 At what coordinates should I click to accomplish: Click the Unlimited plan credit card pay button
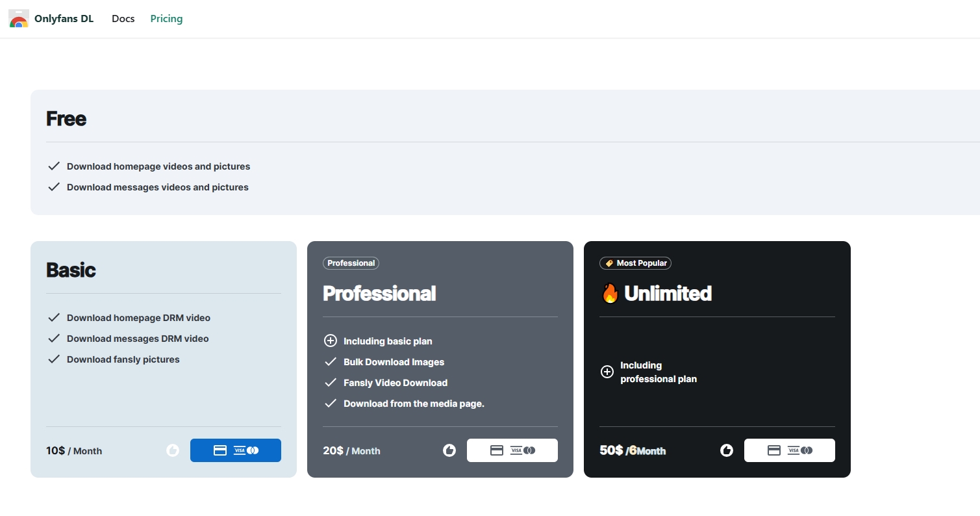pyautogui.click(x=790, y=450)
